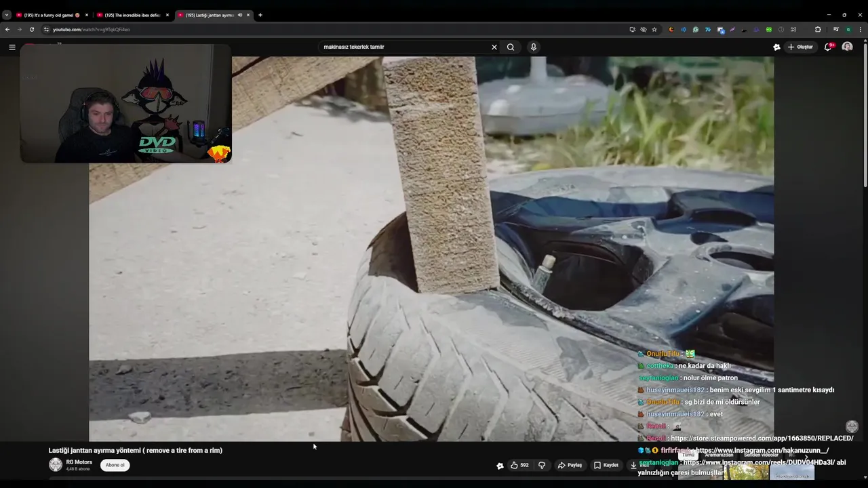This screenshot has width=868, height=488.
Task: Close the "incredible ibex" tab
Action: click(x=167, y=15)
